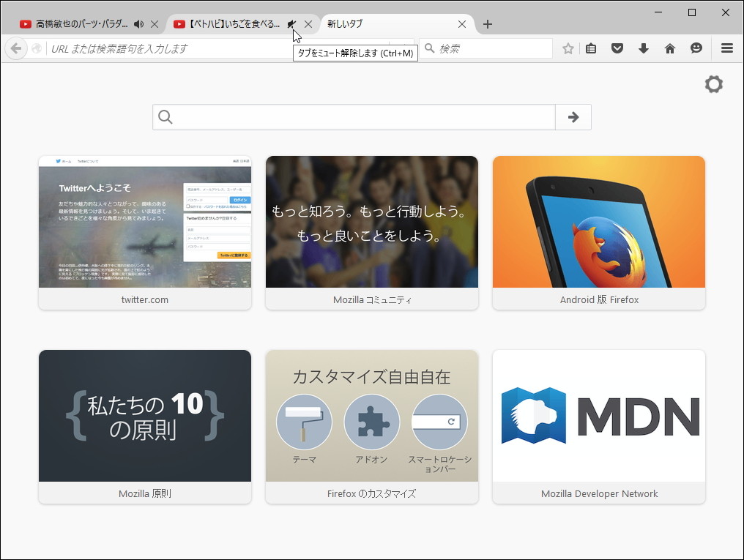Open Firefox Hello smiley icon
The height and width of the screenshot is (560, 744).
tap(696, 48)
